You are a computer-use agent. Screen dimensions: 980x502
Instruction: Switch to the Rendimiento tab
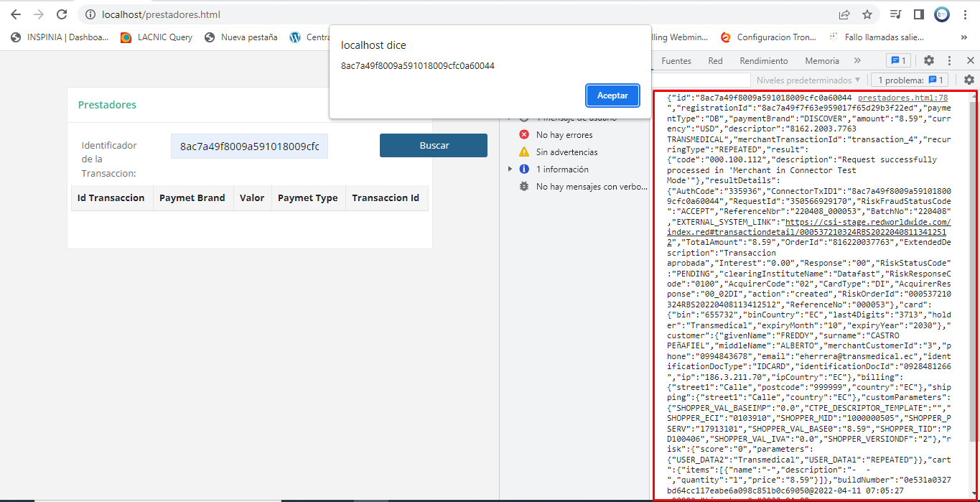(x=763, y=61)
